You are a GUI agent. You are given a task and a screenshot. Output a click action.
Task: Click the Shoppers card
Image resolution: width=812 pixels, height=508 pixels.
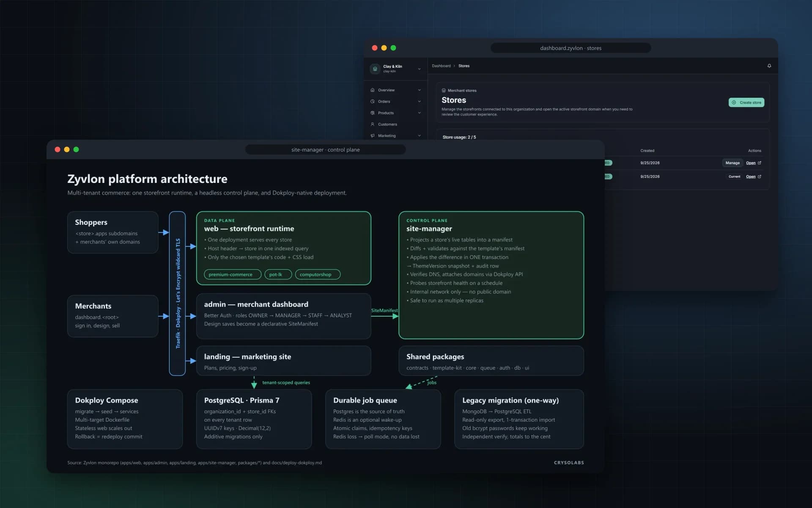coord(113,232)
